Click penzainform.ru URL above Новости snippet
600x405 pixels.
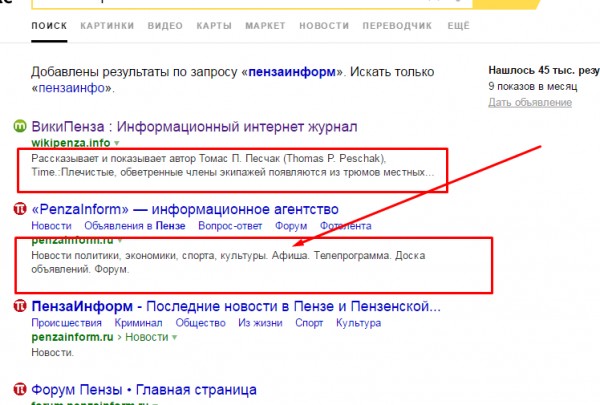pos(72,337)
